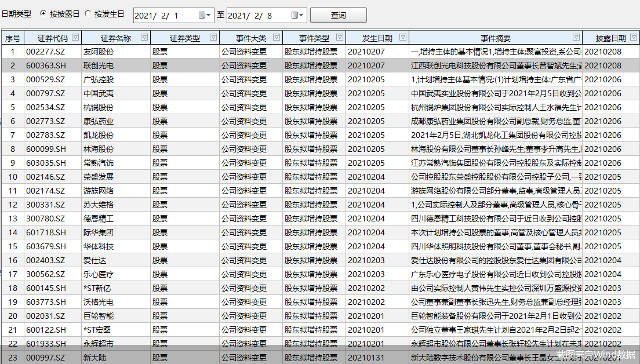
Task: Select the 按披露日 radio button
Action: click(43, 13)
